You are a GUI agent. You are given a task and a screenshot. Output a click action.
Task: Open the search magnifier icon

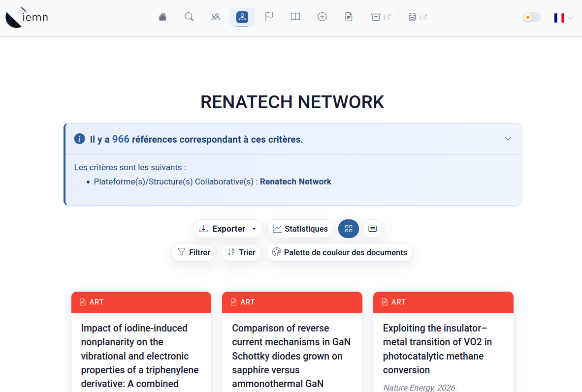point(189,17)
